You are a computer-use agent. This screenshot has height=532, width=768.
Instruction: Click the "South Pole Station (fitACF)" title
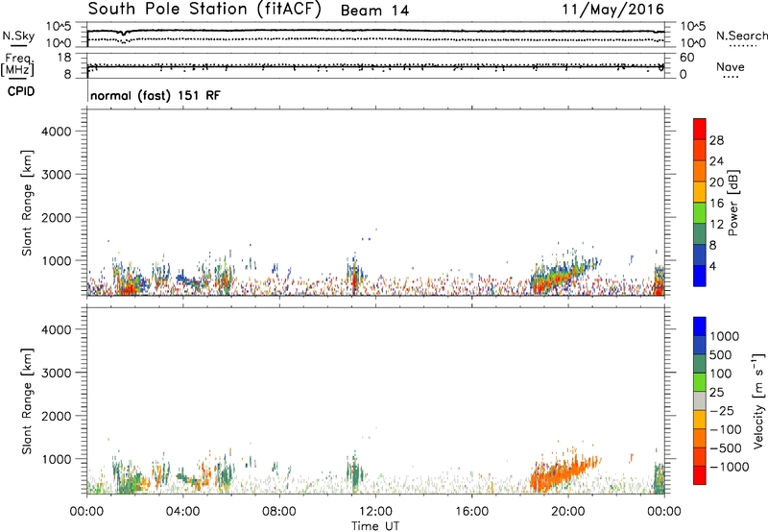[204, 10]
